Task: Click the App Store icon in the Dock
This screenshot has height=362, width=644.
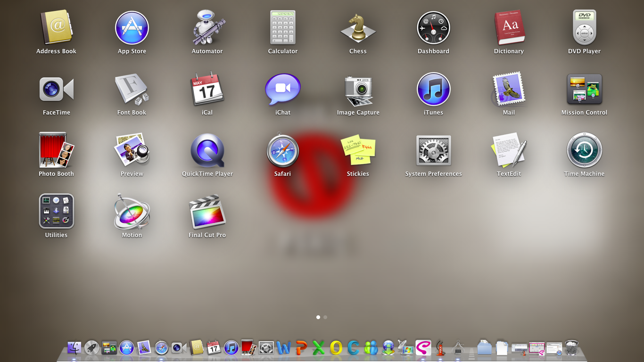Action: click(126, 348)
